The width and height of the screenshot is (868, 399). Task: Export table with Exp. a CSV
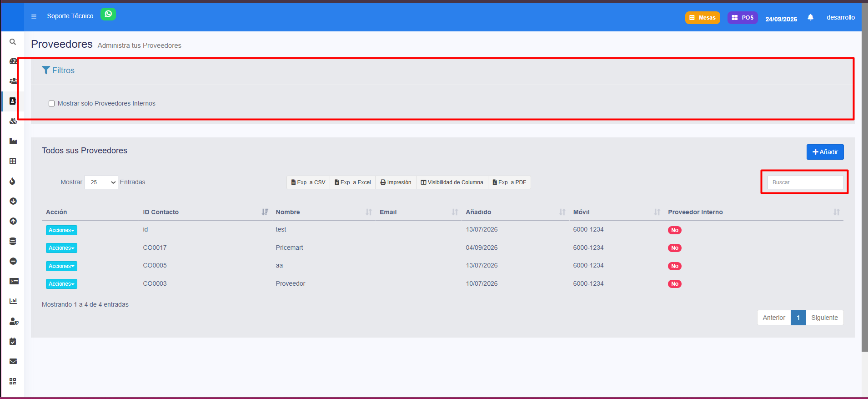(308, 182)
